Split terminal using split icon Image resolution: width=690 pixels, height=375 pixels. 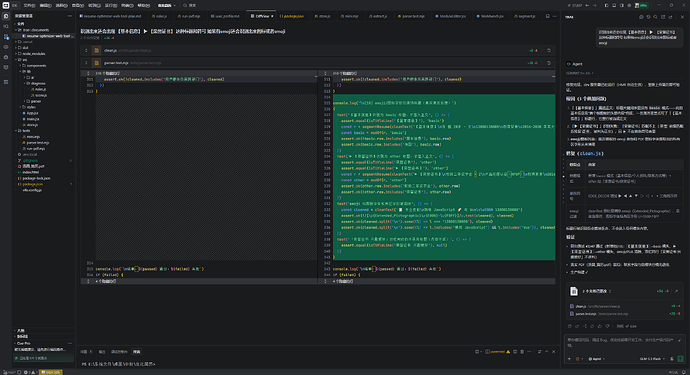[x=515, y=352]
